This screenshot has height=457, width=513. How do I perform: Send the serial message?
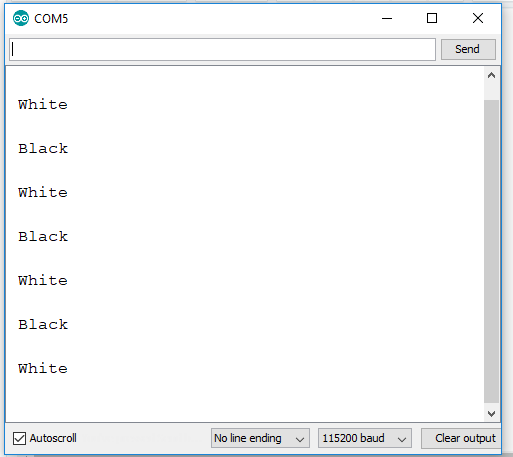point(468,49)
